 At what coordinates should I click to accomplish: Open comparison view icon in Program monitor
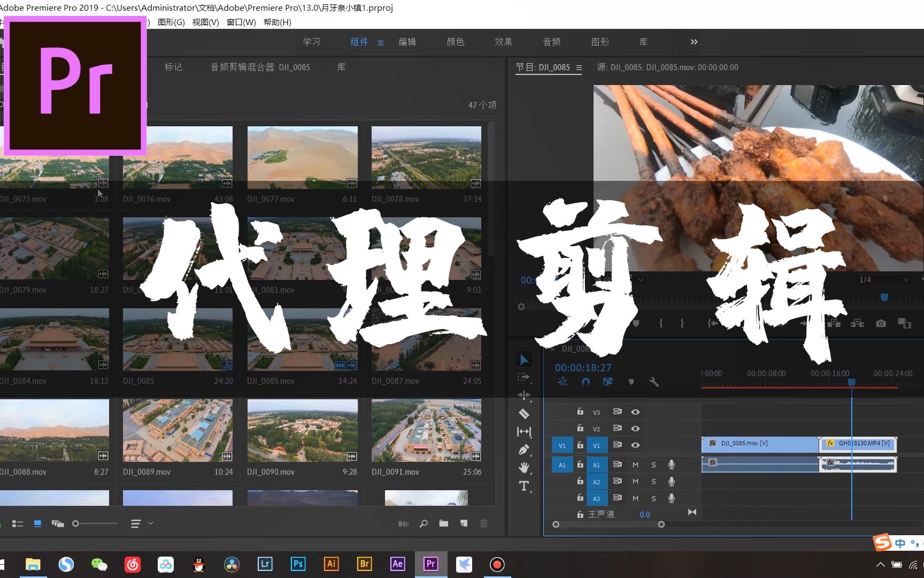pos(904,323)
